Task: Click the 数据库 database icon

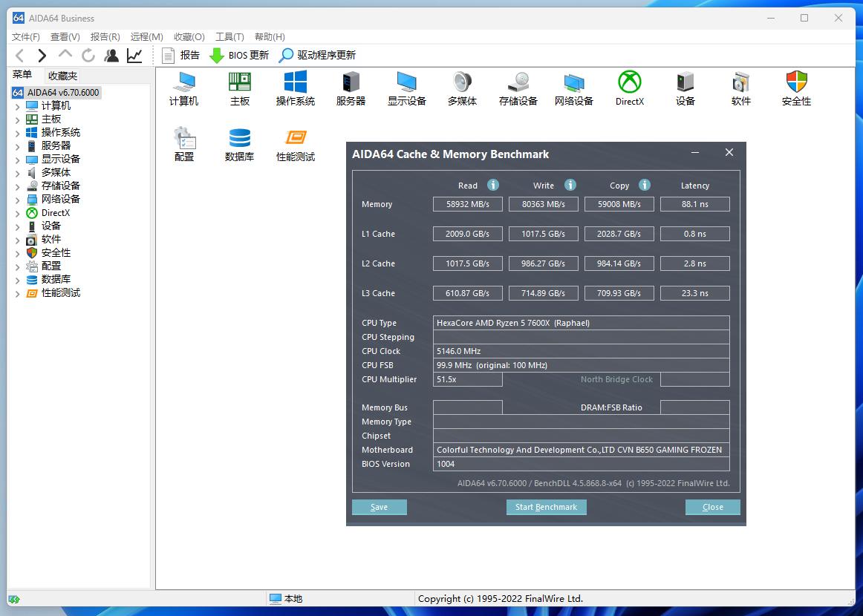Action: click(x=239, y=144)
